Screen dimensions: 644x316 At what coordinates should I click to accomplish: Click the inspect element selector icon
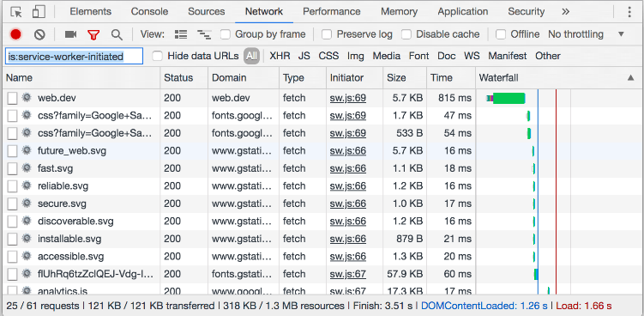pos(16,11)
